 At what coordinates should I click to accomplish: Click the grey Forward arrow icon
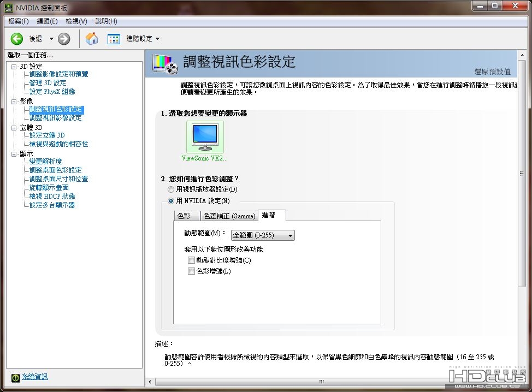coord(64,39)
